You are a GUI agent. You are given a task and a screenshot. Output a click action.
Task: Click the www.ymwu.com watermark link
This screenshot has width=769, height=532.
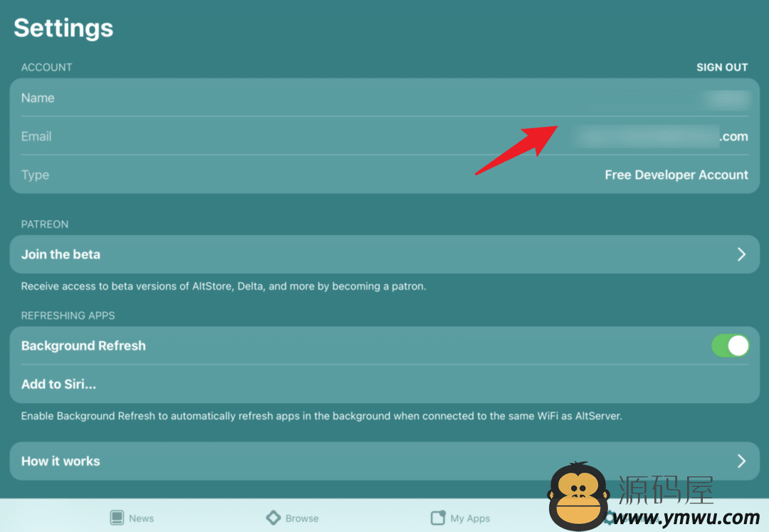click(686, 518)
